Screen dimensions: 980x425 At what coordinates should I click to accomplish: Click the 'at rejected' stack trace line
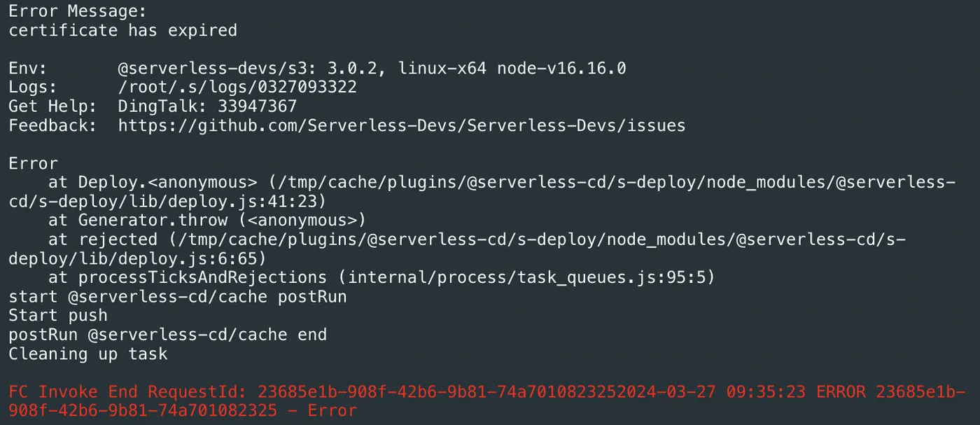pos(457,249)
